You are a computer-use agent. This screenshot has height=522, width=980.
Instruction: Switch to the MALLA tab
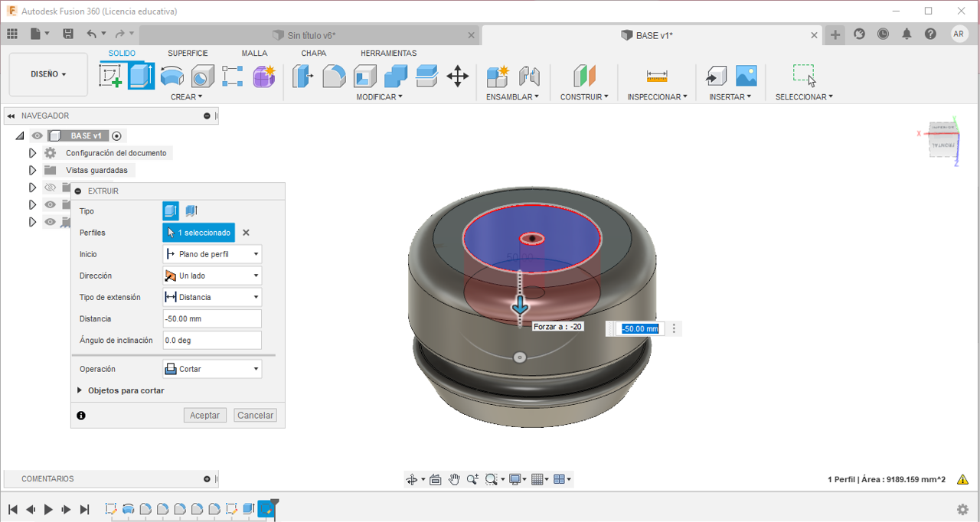pos(254,54)
